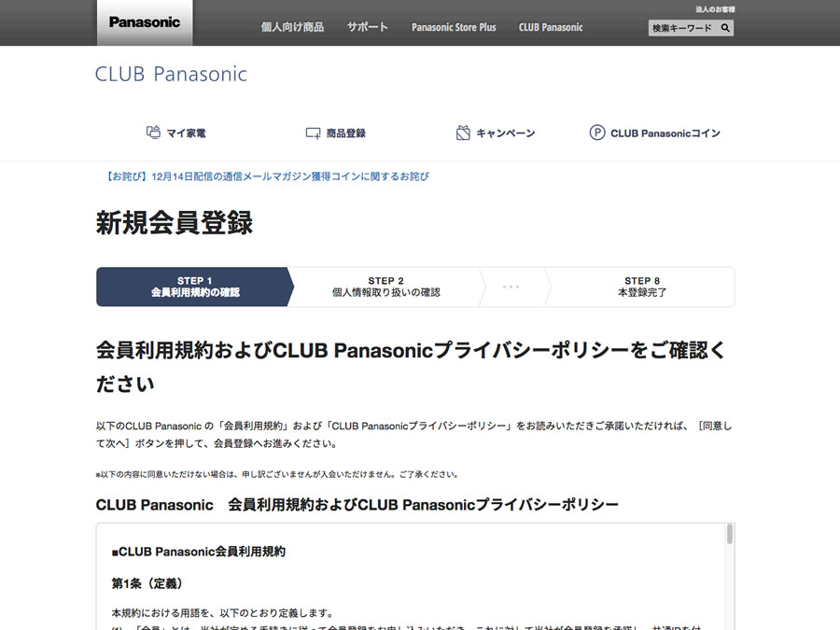Select STEP 8 本登録完了
Image resolution: width=840 pixels, height=630 pixels.
pos(642,287)
